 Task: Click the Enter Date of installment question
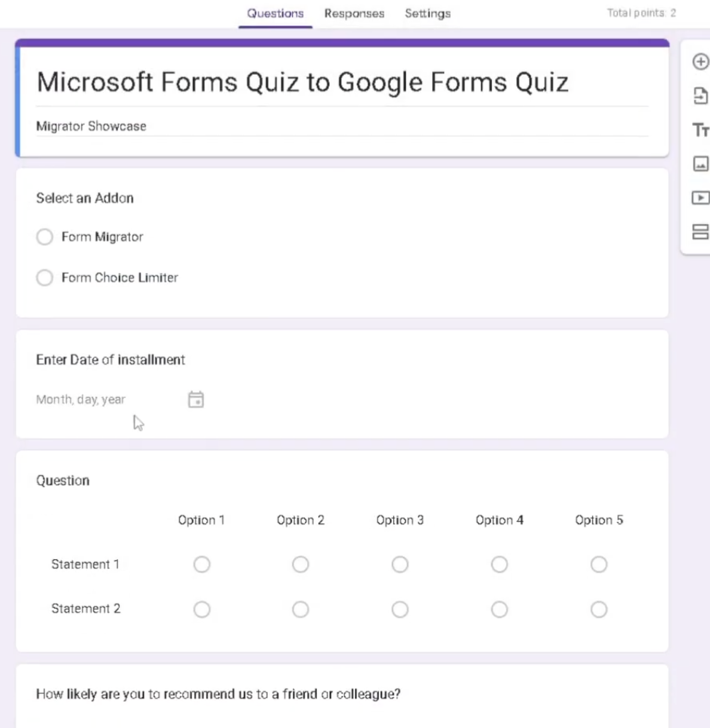point(111,360)
